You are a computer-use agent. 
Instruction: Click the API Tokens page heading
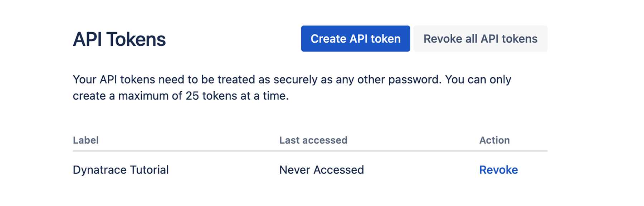(x=119, y=39)
